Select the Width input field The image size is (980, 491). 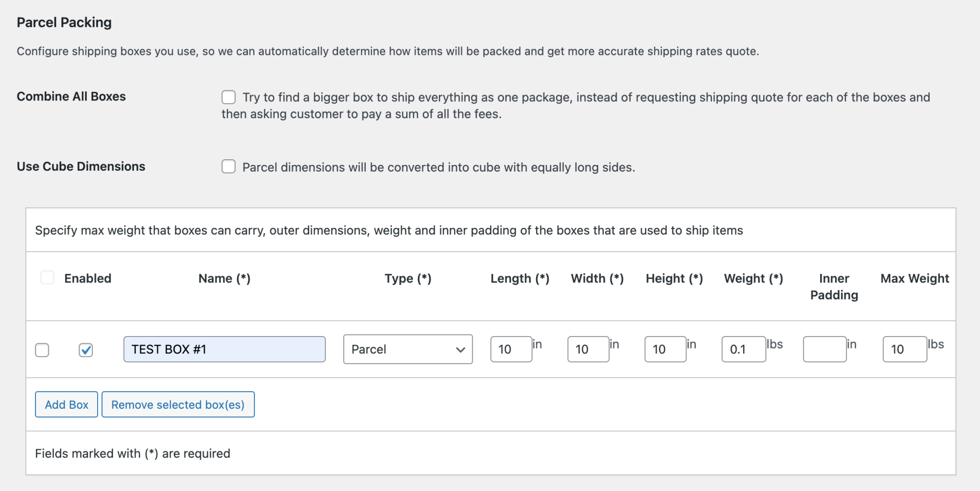pyautogui.click(x=588, y=349)
